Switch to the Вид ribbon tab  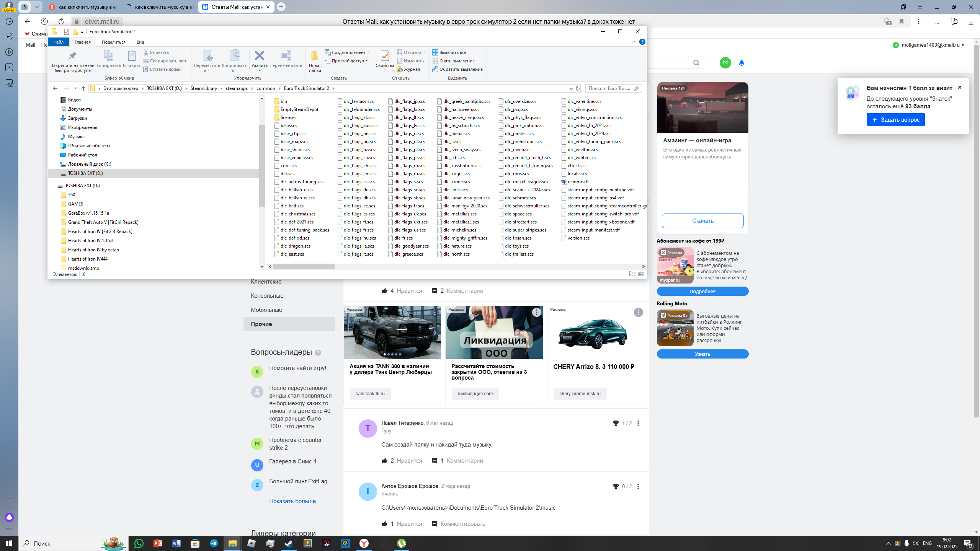point(140,42)
